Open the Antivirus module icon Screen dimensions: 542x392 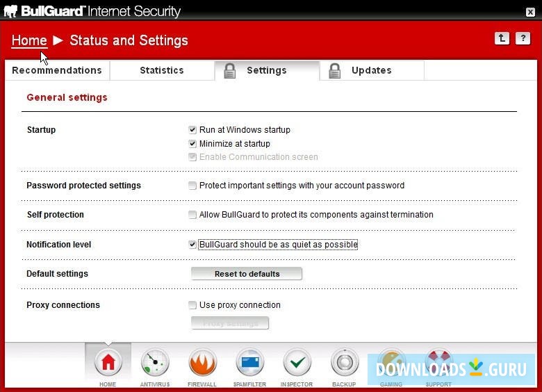point(155,363)
